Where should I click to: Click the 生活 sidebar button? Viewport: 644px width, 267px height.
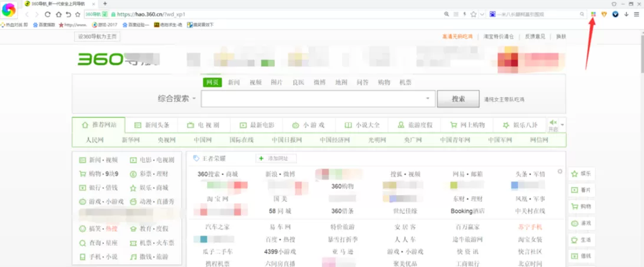(581, 240)
